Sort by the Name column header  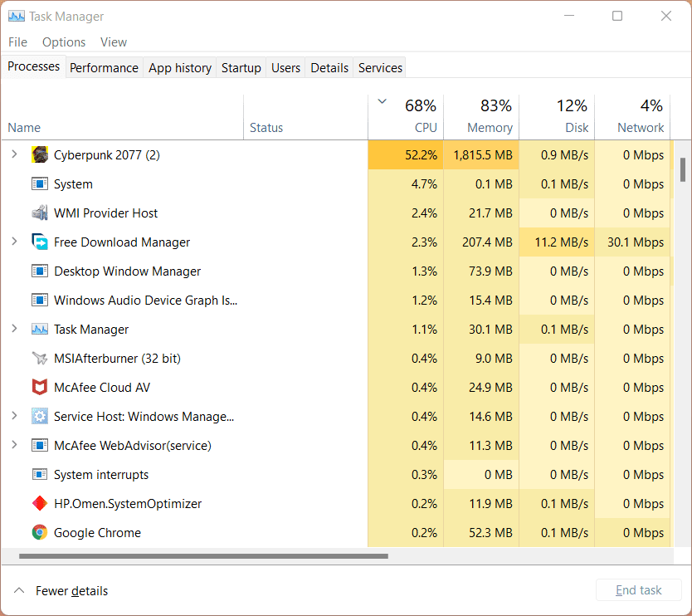(123, 117)
